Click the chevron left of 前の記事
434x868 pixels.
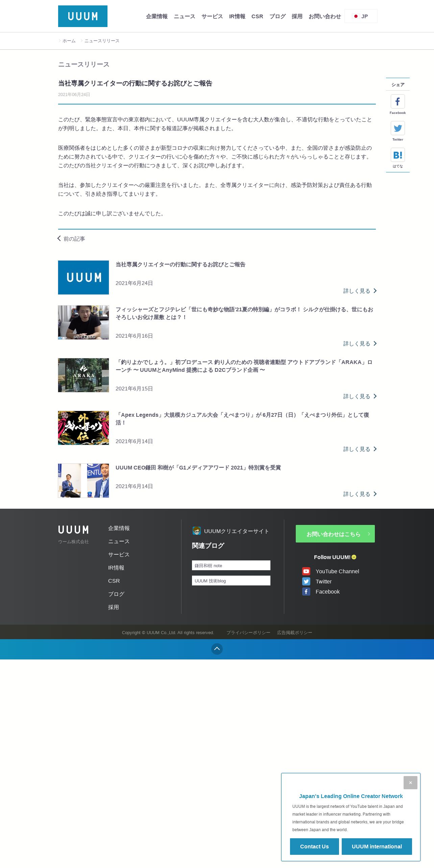(x=59, y=239)
